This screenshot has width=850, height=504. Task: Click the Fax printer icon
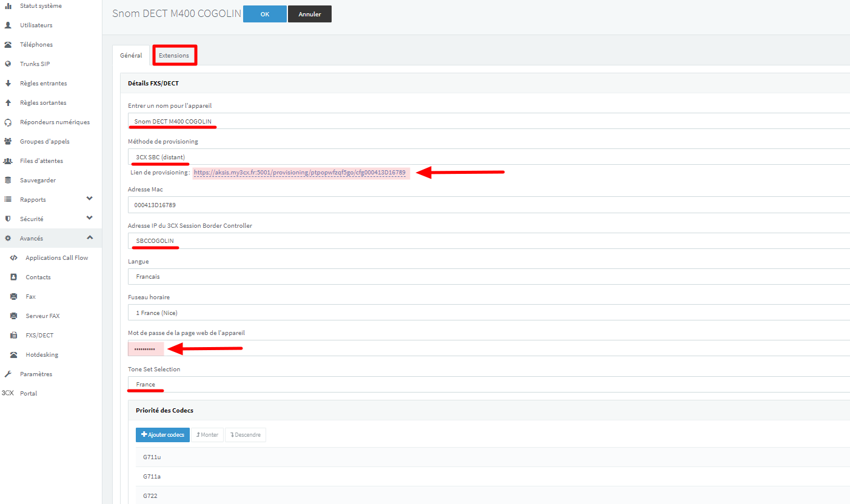[14, 297]
